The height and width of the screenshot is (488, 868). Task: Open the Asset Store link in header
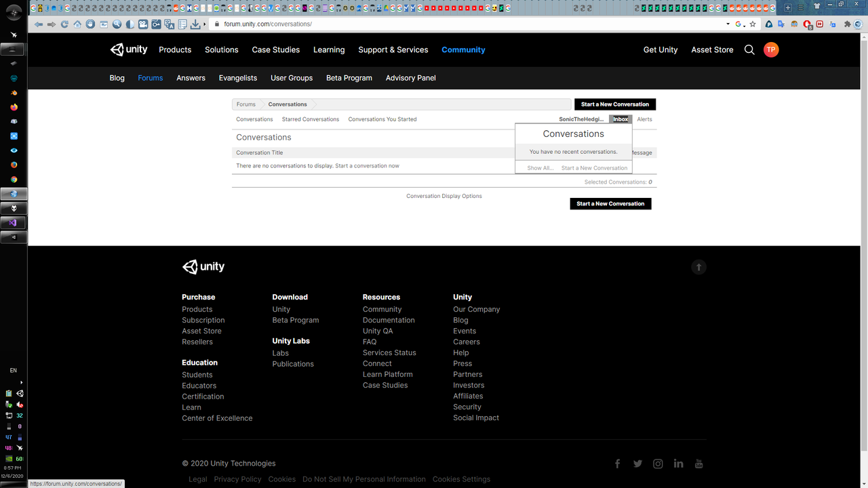coord(712,49)
